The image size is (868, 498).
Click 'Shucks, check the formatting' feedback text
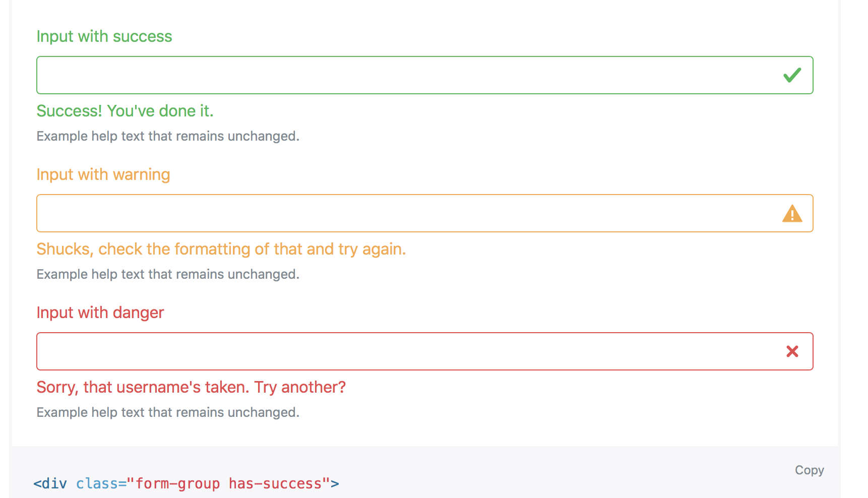coord(221,249)
